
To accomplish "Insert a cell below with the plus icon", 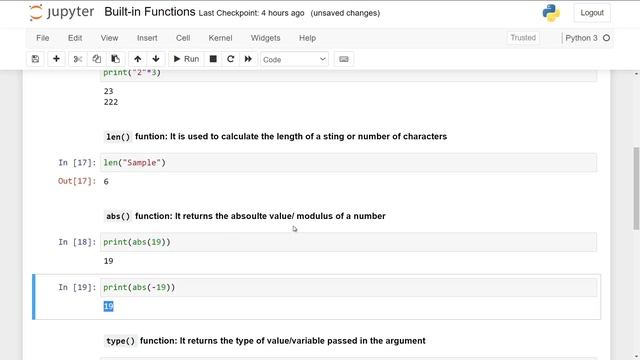I will coord(56,59).
